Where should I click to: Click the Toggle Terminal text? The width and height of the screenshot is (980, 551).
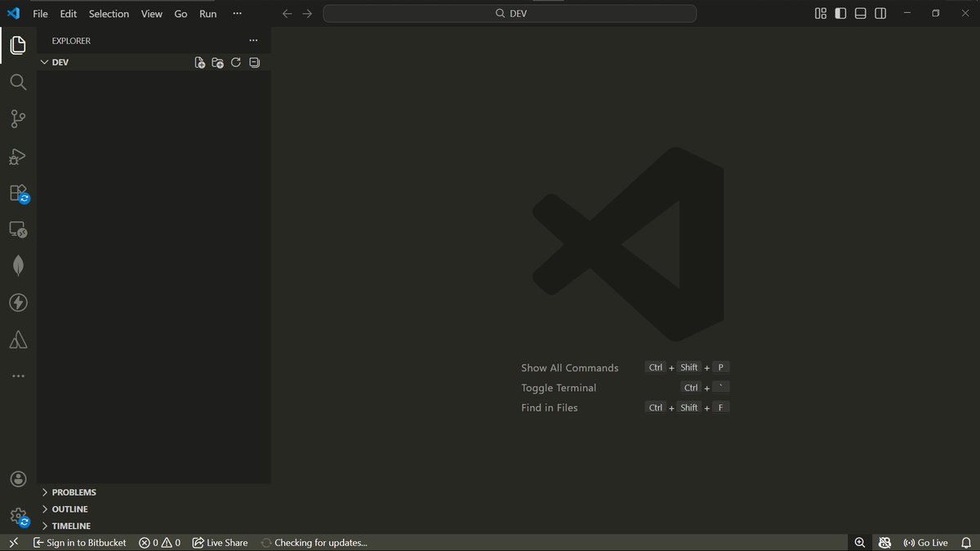(x=559, y=388)
